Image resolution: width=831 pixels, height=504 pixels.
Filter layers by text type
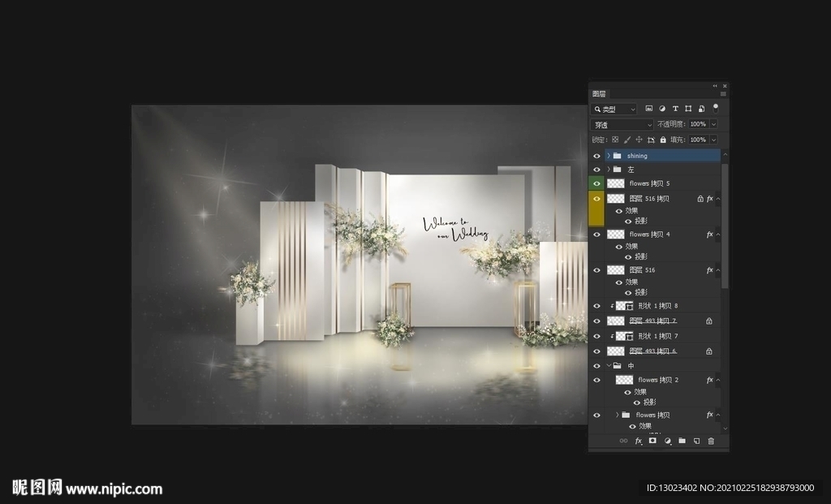click(675, 109)
